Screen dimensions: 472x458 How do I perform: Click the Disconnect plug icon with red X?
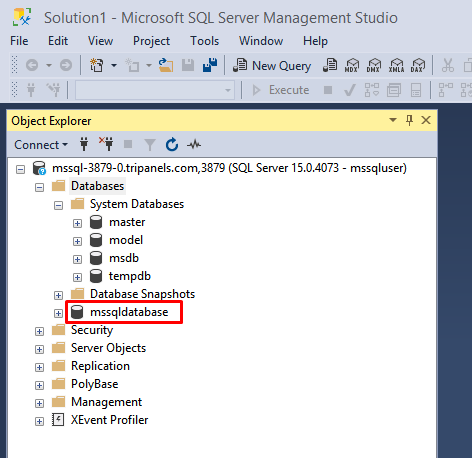point(106,144)
